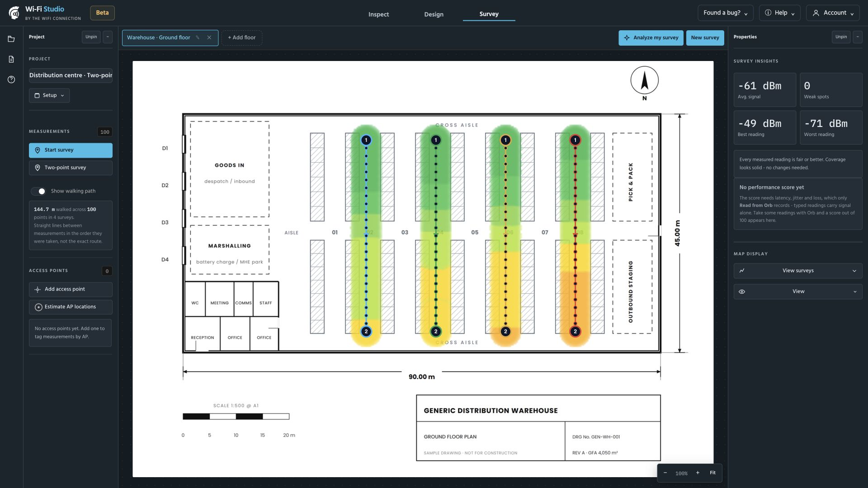868x488 pixels.
Task: Click the Start survey button
Action: (71, 150)
